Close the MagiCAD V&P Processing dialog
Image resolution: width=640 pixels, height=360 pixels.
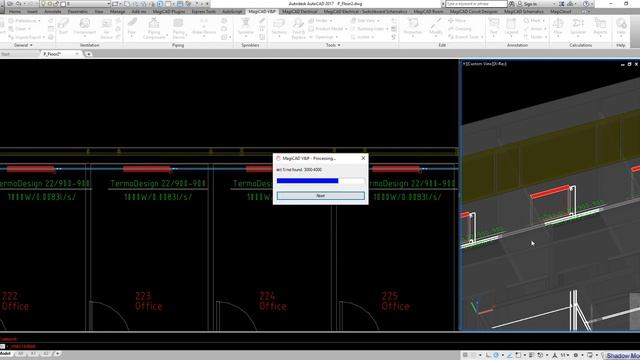click(x=363, y=158)
